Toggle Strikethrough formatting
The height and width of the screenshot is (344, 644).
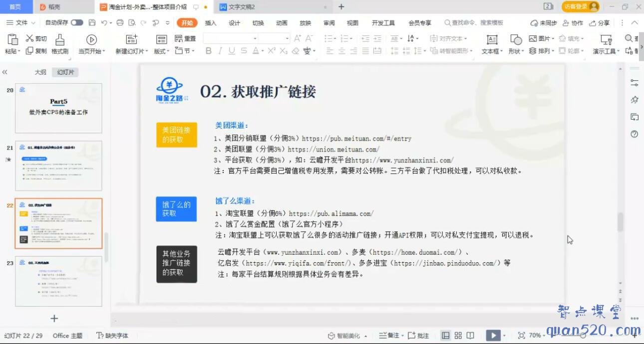244,51
